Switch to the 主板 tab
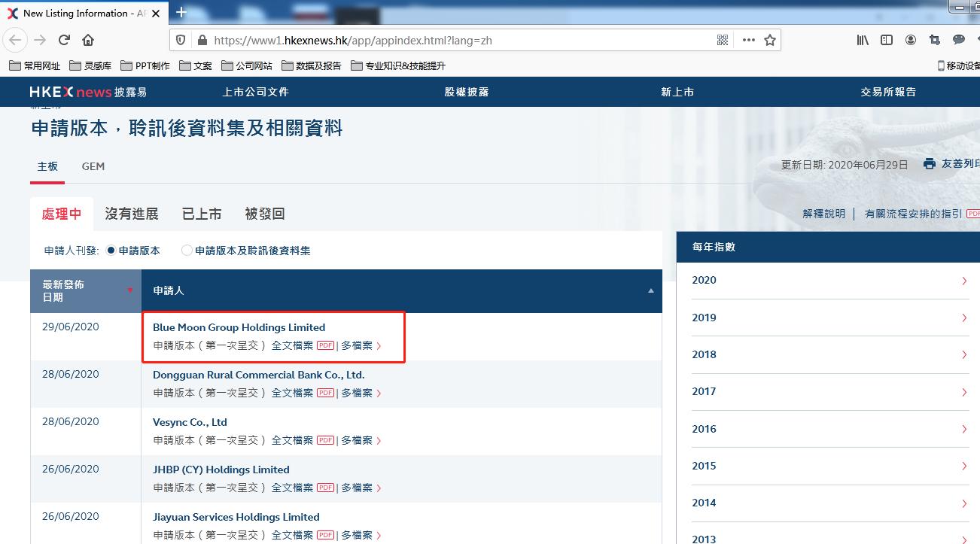980x544 pixels. [x=47, y=166]
